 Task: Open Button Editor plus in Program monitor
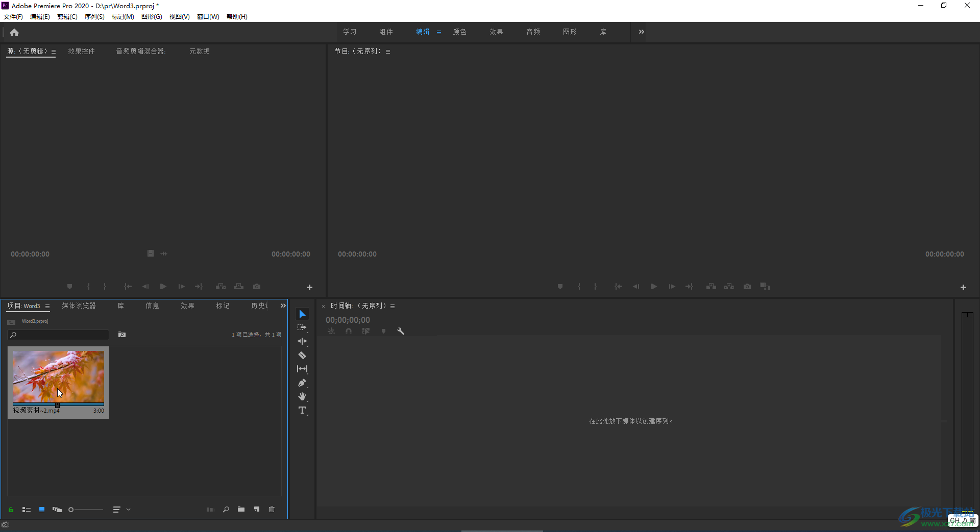coord(963,288)
